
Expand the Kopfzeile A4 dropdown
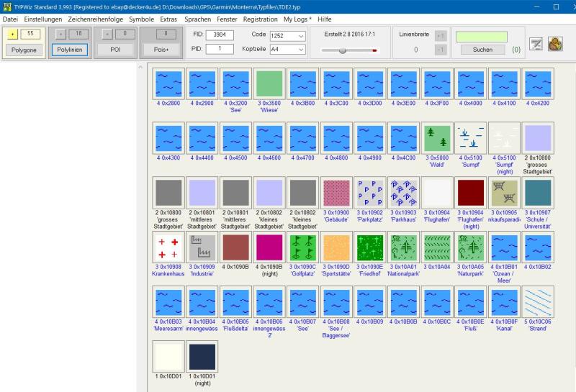pos(287,49)
